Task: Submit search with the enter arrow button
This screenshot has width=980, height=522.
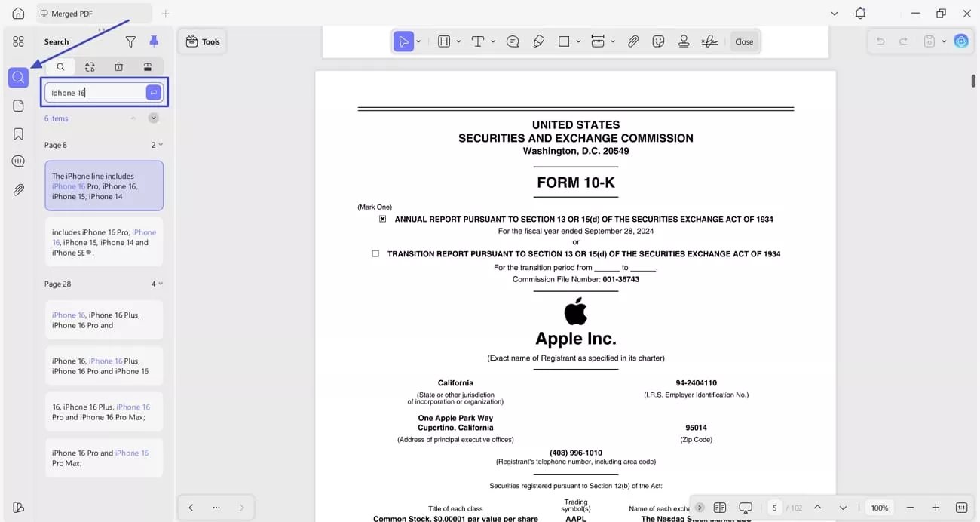Action: [x=153, y=92]
